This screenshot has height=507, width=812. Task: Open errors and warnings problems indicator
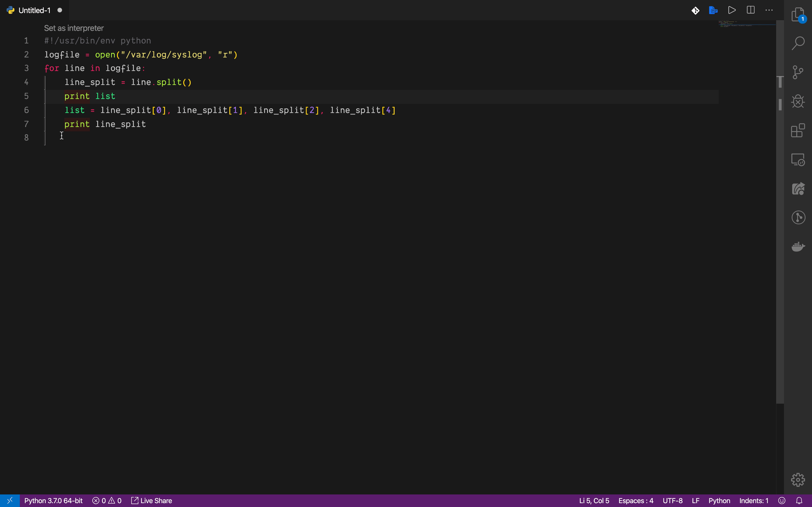click(107, 501)
